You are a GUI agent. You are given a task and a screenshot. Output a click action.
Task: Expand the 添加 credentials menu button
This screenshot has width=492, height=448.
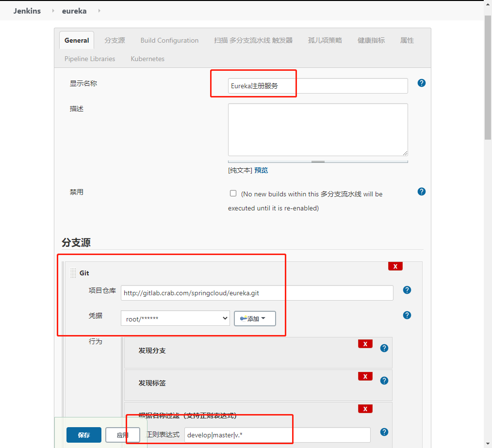click(x=255, y=319)
